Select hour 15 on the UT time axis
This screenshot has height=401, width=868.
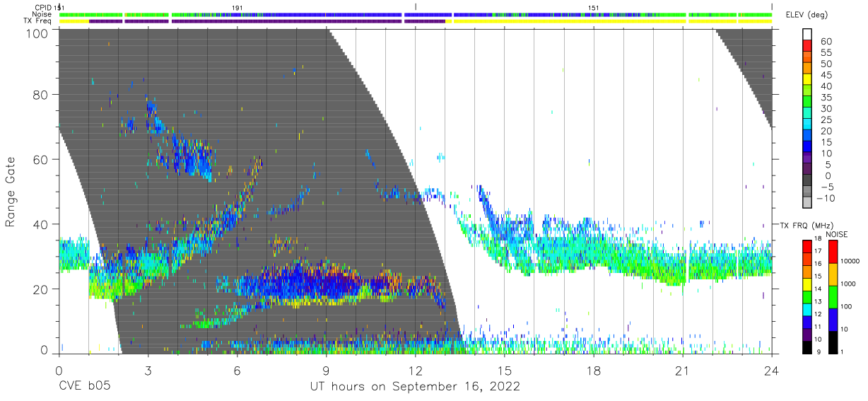point(505,369)
